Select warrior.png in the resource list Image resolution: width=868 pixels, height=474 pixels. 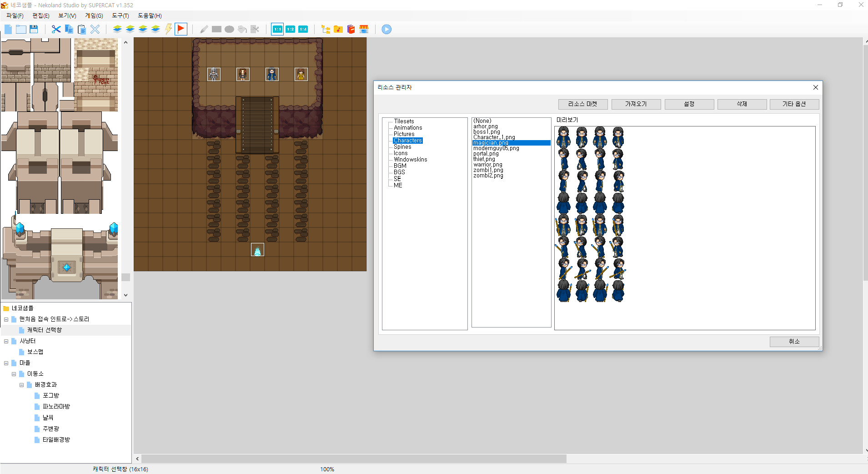tap(487, 165)
